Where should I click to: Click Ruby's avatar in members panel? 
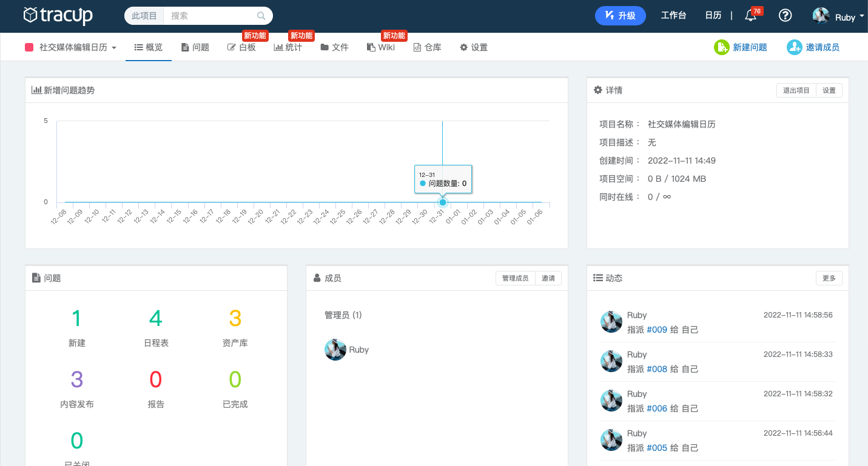click(x=335, y=350)
